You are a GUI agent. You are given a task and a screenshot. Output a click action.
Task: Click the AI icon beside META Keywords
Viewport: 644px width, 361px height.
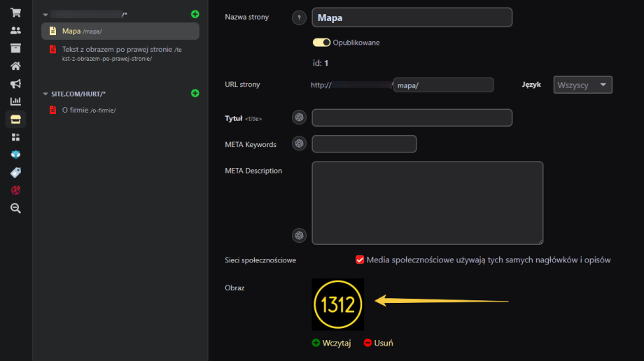299,143
